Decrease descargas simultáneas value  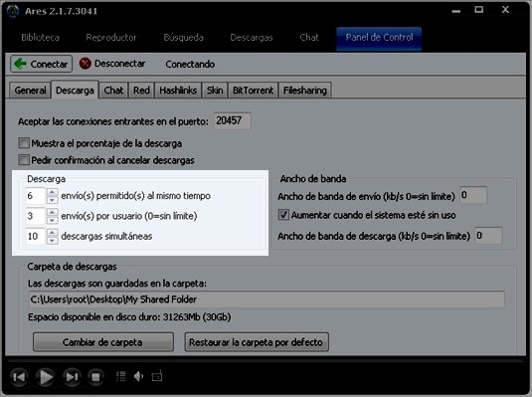[52, 241]
